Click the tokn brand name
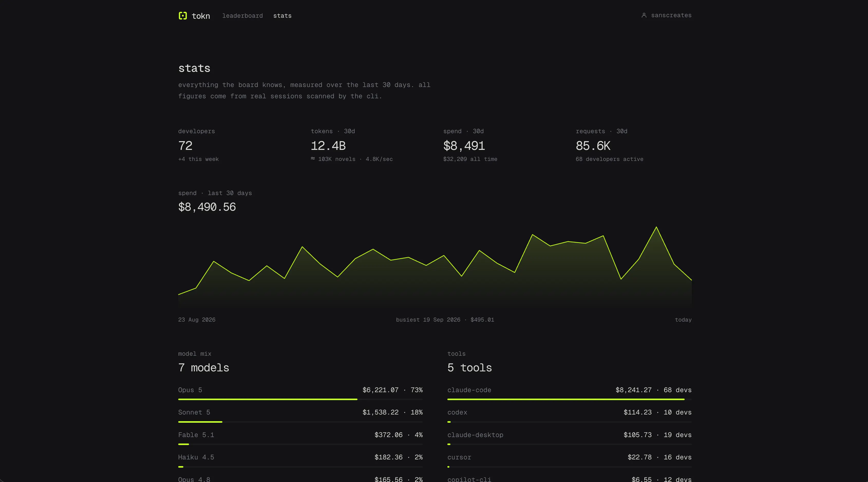 click(201, 16)
